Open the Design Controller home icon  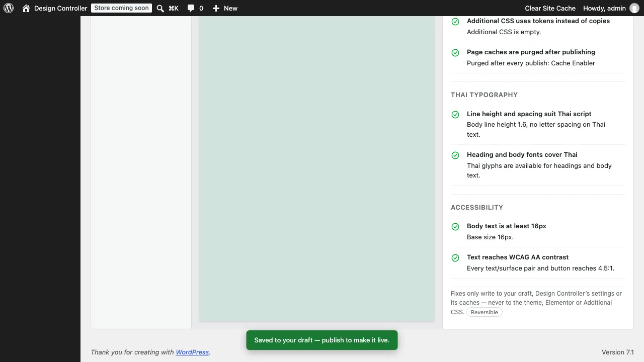[26, 8]
